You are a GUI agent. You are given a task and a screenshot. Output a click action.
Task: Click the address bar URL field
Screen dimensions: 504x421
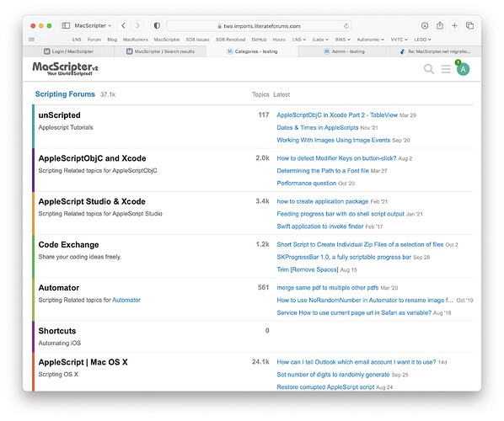tap(259, 26)
